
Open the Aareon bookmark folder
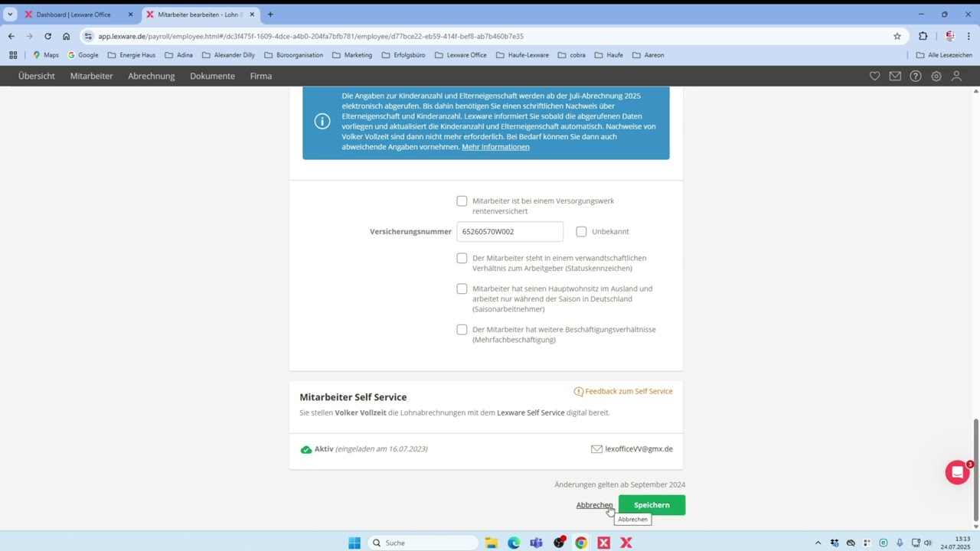648,55
